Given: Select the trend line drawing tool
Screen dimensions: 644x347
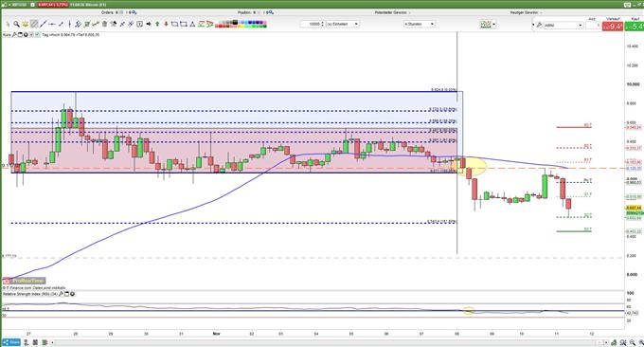Looking at the screenshot, I should click(44, 25).
